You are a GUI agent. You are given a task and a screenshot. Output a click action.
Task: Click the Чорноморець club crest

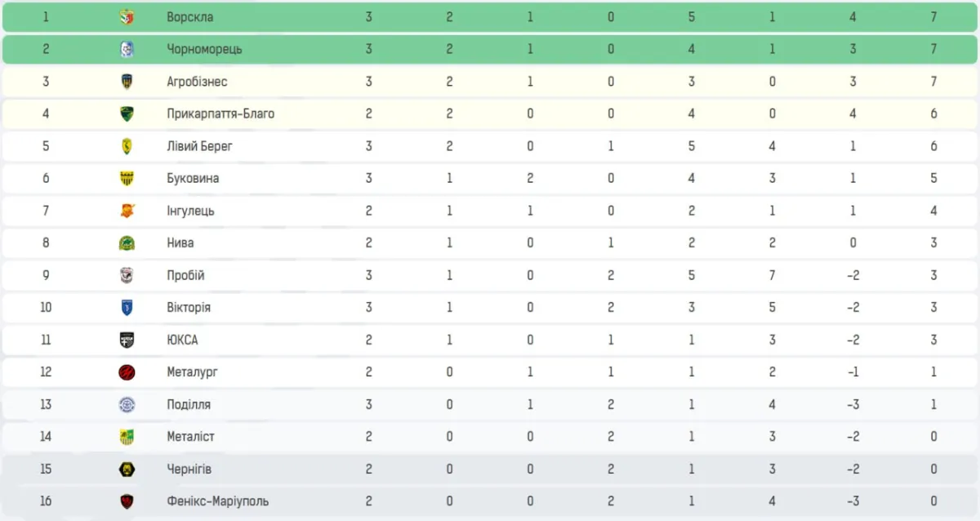[x=127, y=49]
